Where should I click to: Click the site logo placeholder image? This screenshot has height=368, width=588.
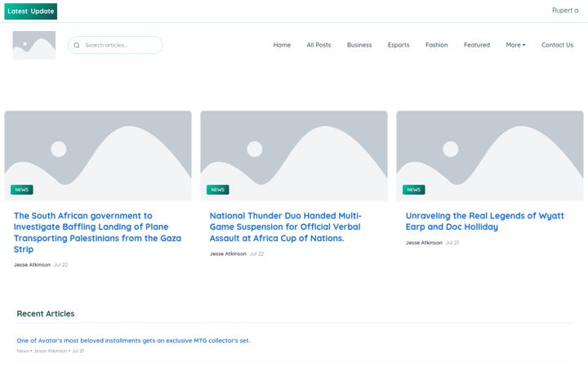34,46
